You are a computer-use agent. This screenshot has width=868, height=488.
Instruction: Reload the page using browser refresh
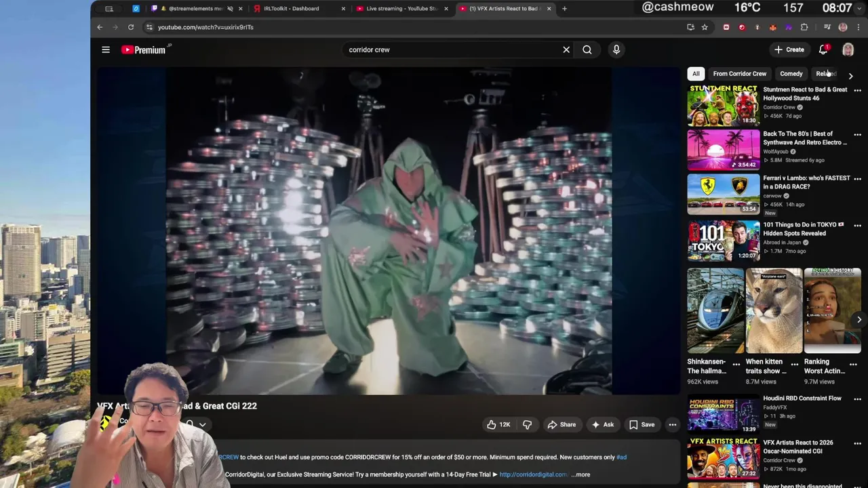(131, 27)
